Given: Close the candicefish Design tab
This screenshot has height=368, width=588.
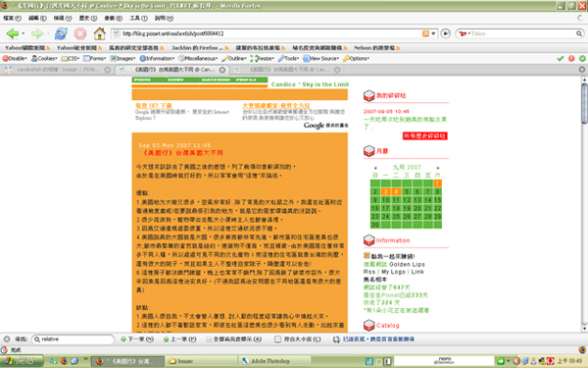Looking at the screenshot, I should (108, 70).
